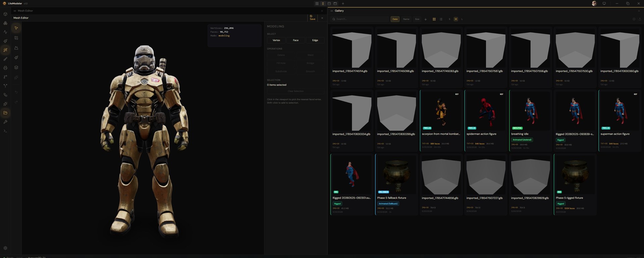Screen dimensions: 644x258
Task: Add a new panel with the plus icon
Action: click(x=343, y=4)
